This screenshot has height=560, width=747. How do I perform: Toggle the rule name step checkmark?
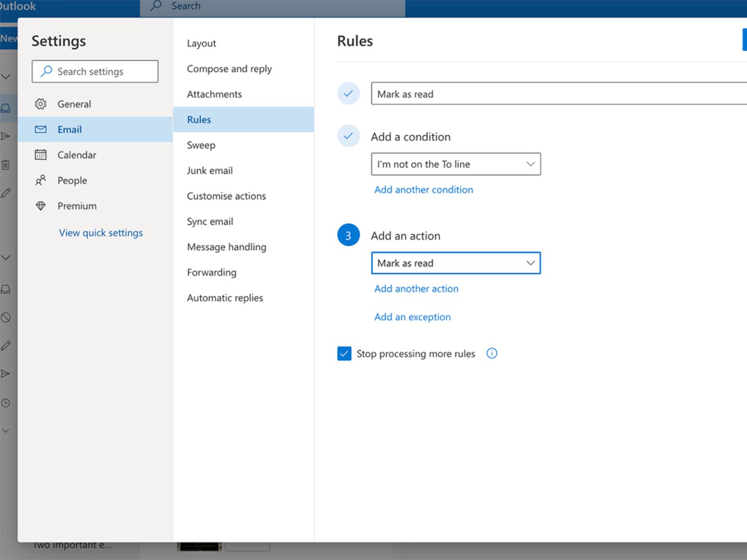tap(348, 93)
